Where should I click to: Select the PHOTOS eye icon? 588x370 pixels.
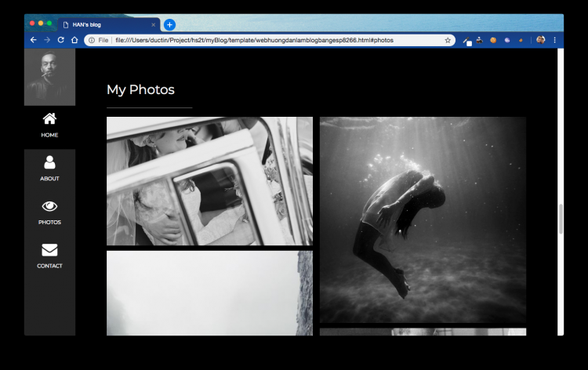[49, 206]
